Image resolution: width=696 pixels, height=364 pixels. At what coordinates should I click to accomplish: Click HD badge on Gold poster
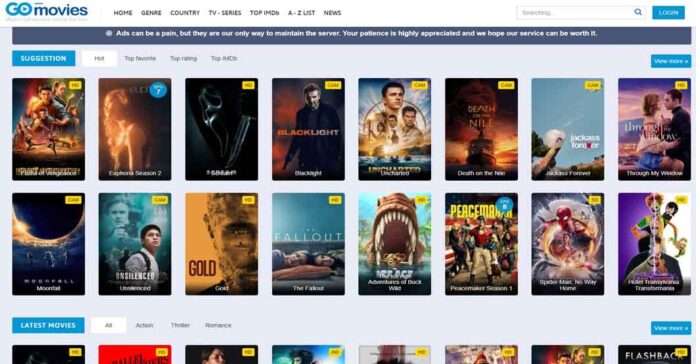(x=249, y=200)
